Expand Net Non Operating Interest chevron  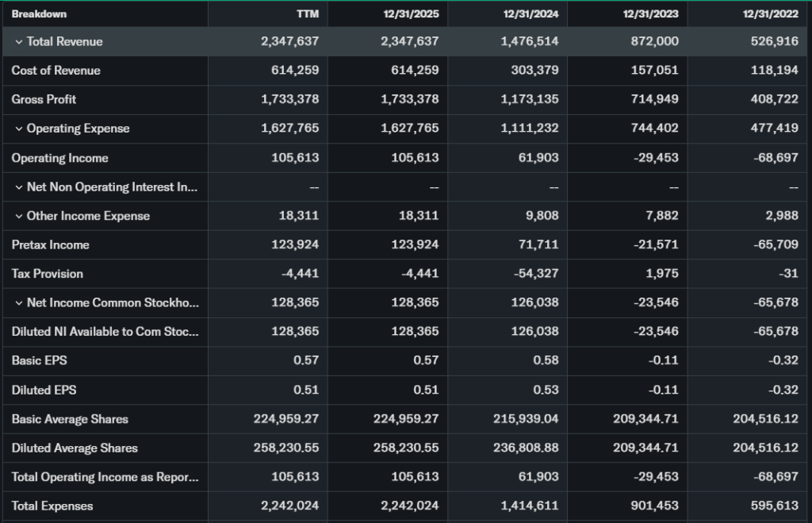[19, 187]
